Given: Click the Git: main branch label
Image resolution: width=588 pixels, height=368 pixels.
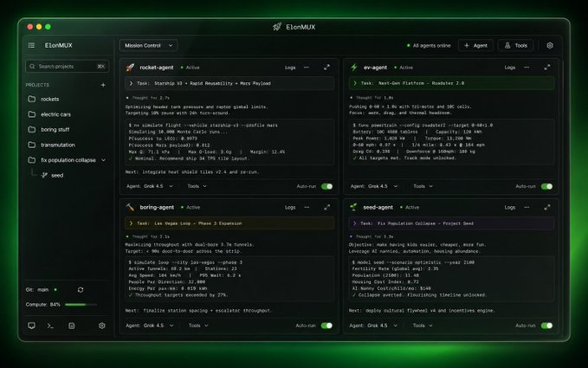Looking at the screenshot, I should (x=37, y=289).
